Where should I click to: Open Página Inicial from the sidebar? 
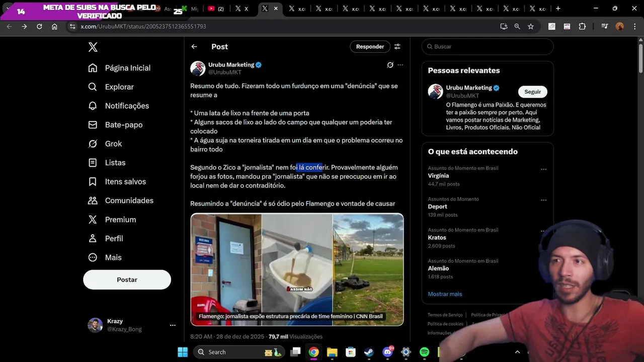pyautogui.click(x=119, y=68)
